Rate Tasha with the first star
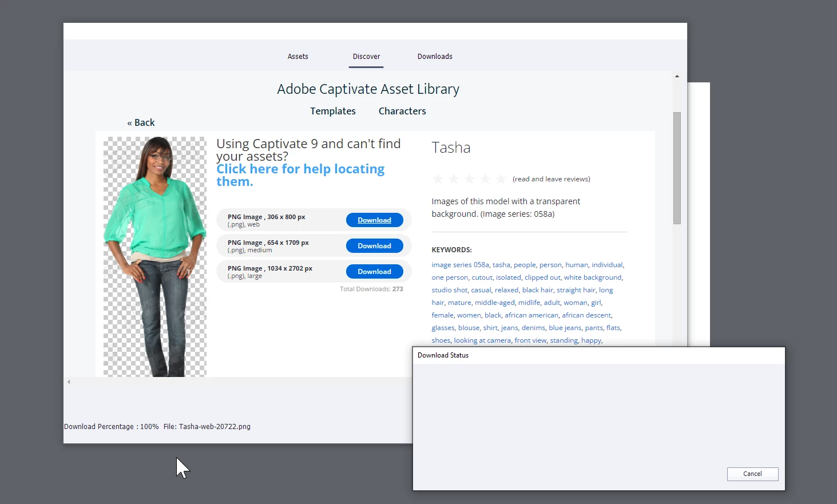The image size is (837, 504). click(438, 179)
